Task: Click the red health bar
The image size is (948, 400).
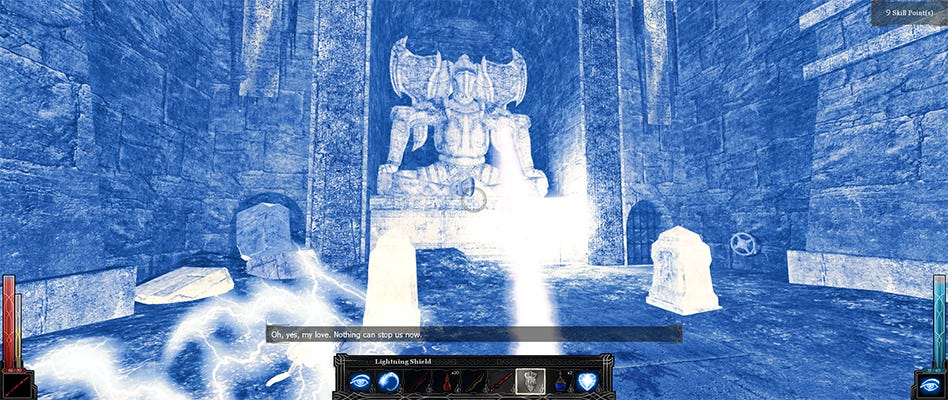Action: [x=8, y=320]
